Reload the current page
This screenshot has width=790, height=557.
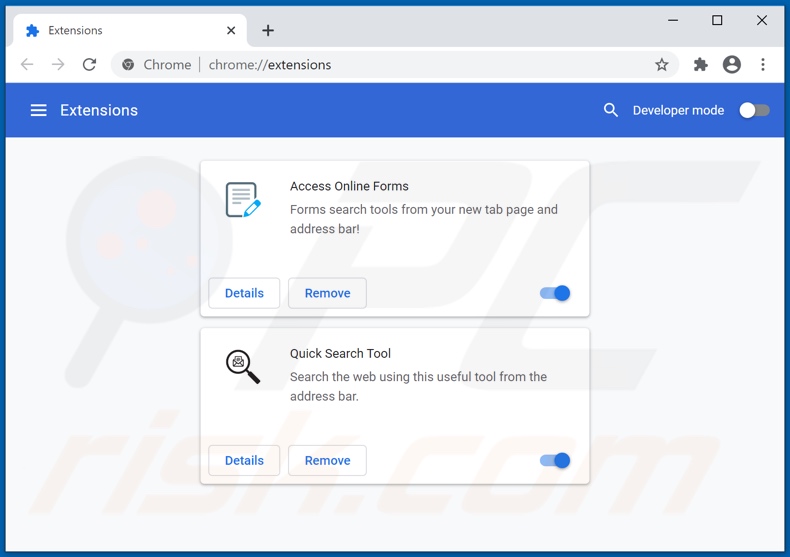coord(89,64)
